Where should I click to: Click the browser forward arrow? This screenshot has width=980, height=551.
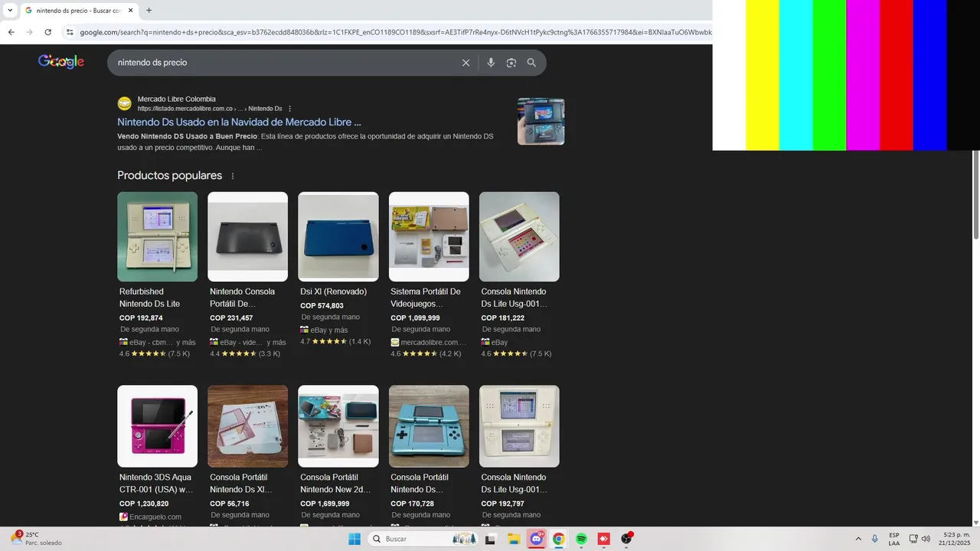[x=29, y=32]
